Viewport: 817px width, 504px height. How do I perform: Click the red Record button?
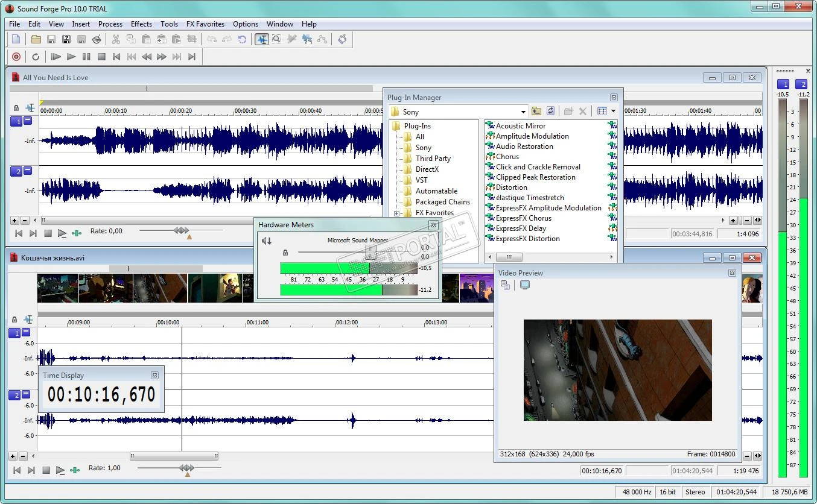point(16,57)
